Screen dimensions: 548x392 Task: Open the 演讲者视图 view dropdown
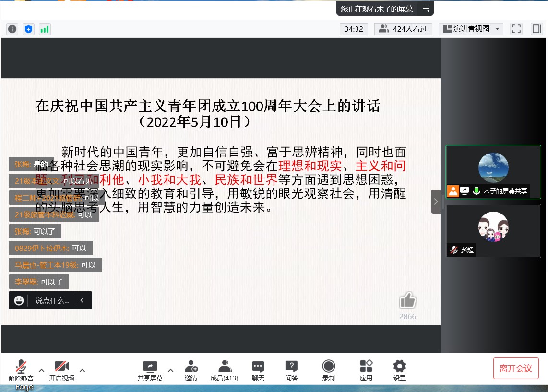[471, 29]
